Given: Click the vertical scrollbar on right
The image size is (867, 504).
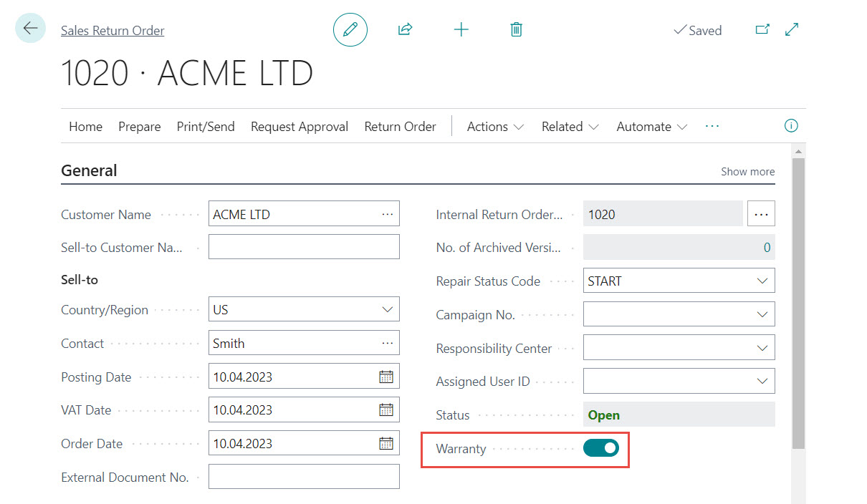Looking at the screenshot, I should pos(798,301).
